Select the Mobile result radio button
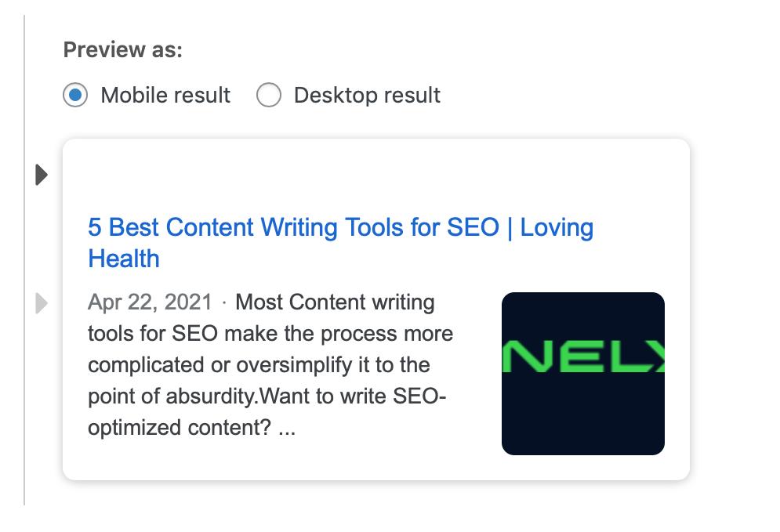This screenshot has height=532, width=780. coord(75,96)
